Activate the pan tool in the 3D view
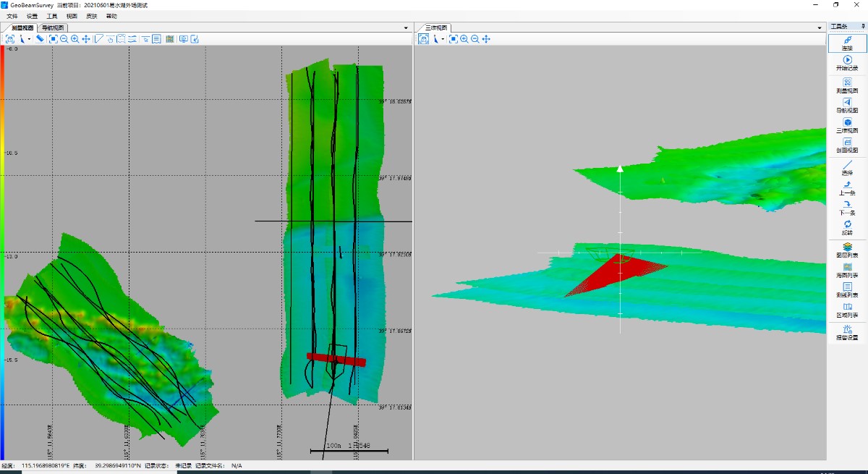Viewport: 868px width, 474px height. coord(486,39)
